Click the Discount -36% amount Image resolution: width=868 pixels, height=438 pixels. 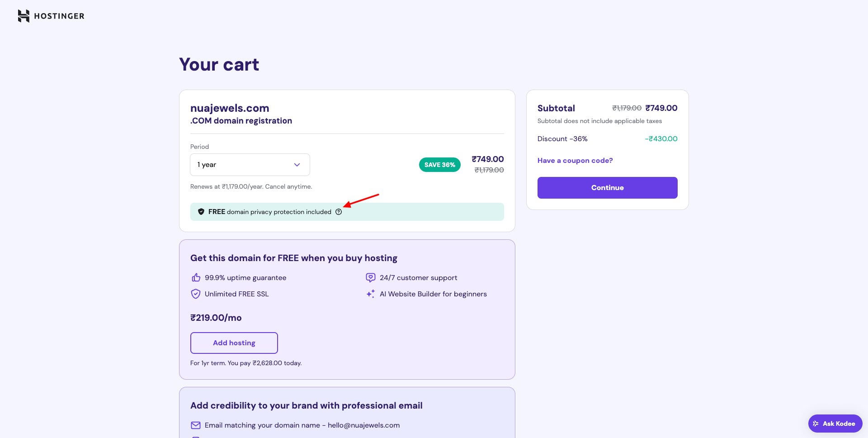661,139
